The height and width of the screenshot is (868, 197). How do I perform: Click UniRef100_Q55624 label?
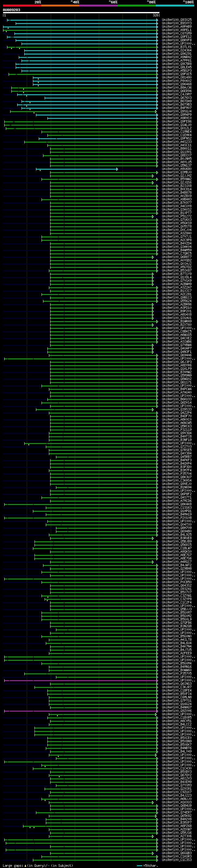[x=177, y=301]
